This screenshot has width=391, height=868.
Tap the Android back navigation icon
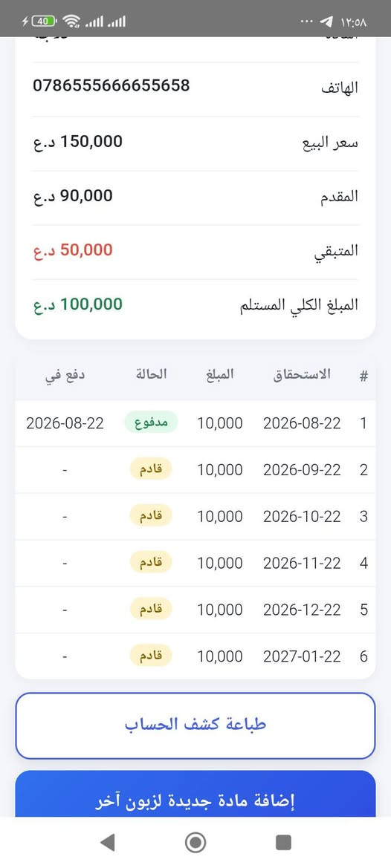click(108, 843)
